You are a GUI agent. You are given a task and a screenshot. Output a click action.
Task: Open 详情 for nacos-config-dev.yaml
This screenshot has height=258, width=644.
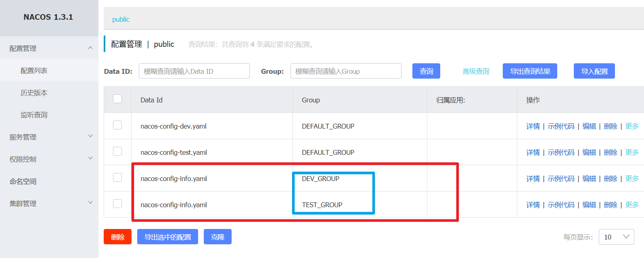pyautogui.click(x=533, y=126)
